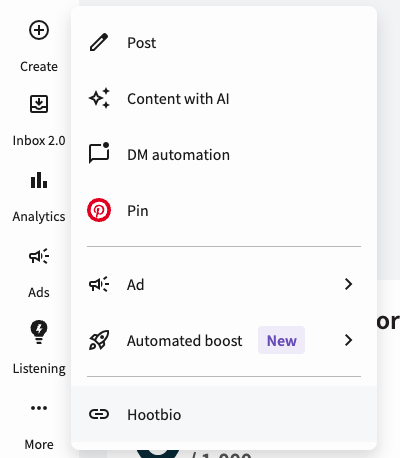400x458 pixels.
Task: Choose Pin from the create menu
Action: (x=224, y=211)
